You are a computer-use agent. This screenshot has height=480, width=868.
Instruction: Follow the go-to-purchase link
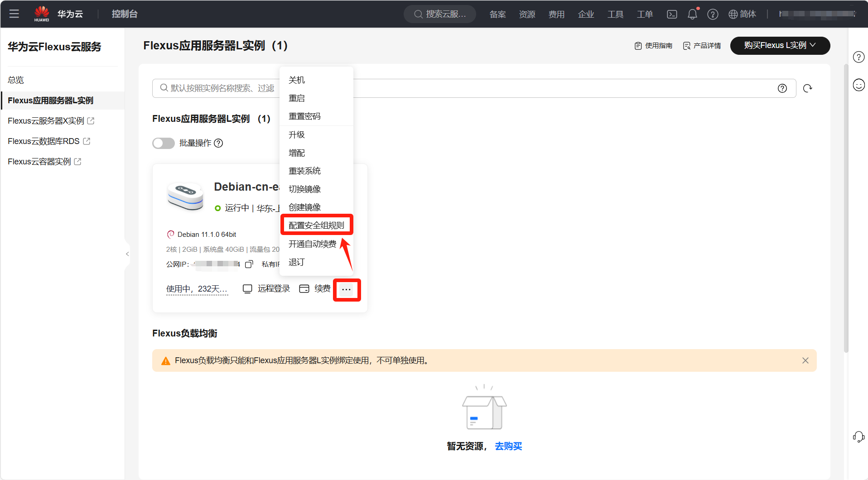pos(508,446)
